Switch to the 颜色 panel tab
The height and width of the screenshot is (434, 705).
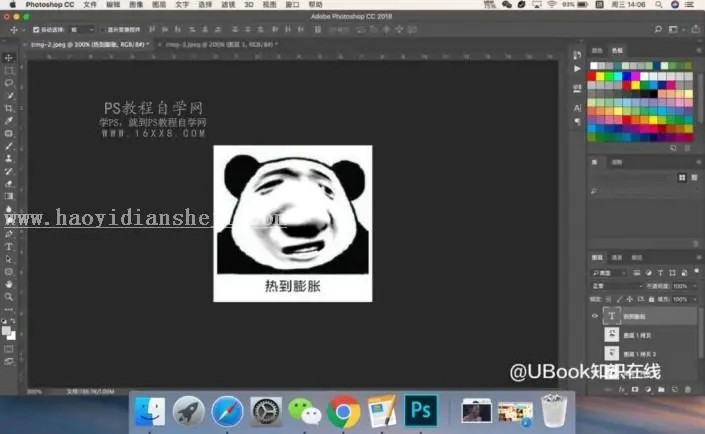click(597, 50)
